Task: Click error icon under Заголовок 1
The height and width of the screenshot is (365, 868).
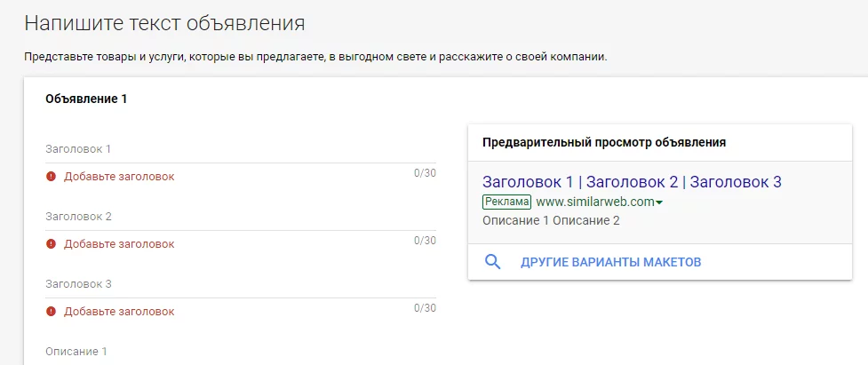Action: pos(51,177)
